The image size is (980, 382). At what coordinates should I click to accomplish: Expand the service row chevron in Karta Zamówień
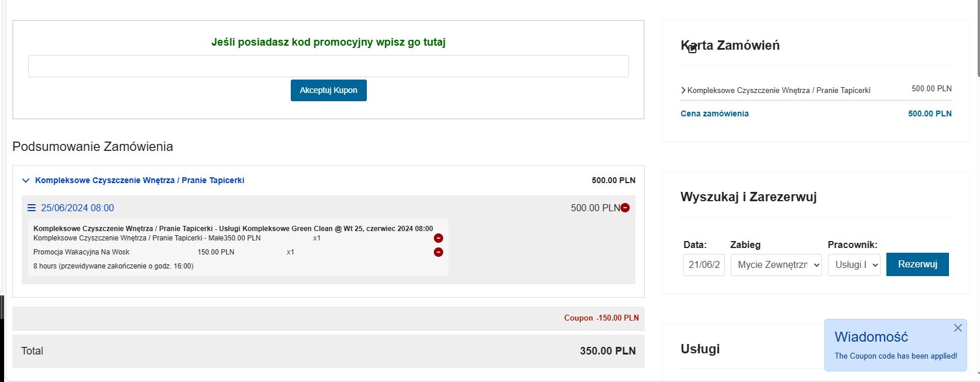(683, 90)
